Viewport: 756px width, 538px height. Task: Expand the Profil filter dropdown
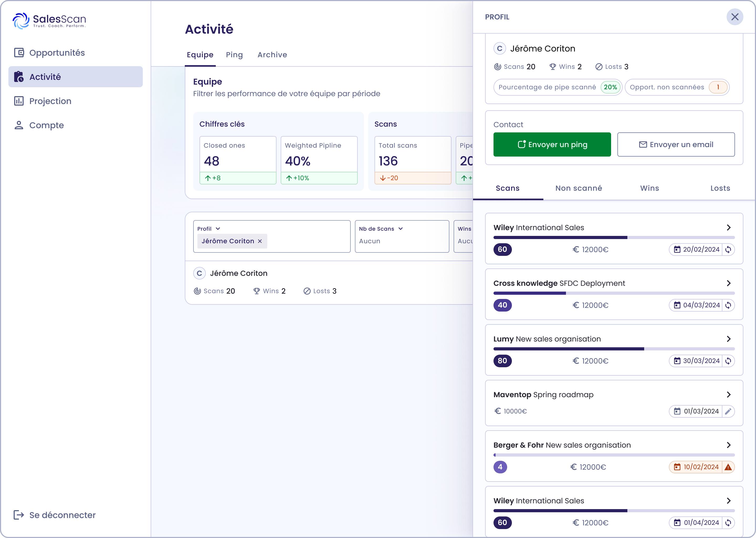coord(218,229)
